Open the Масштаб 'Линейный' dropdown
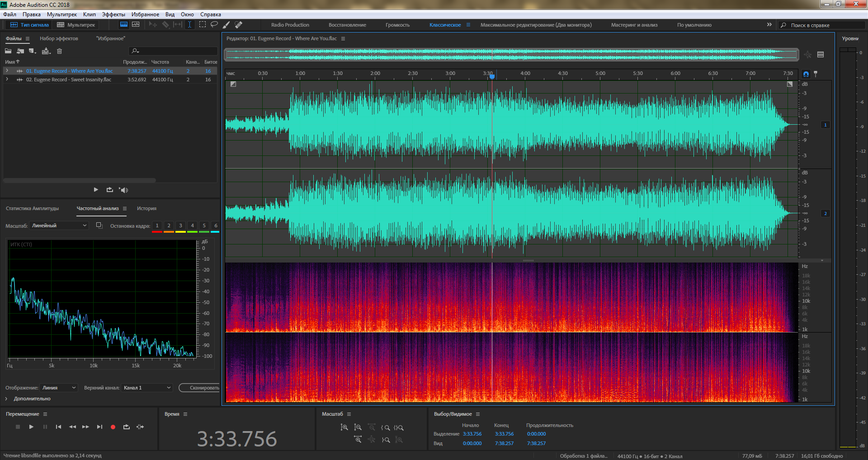Viewport: 868px width, 460px height. click(x=59, y=225)
